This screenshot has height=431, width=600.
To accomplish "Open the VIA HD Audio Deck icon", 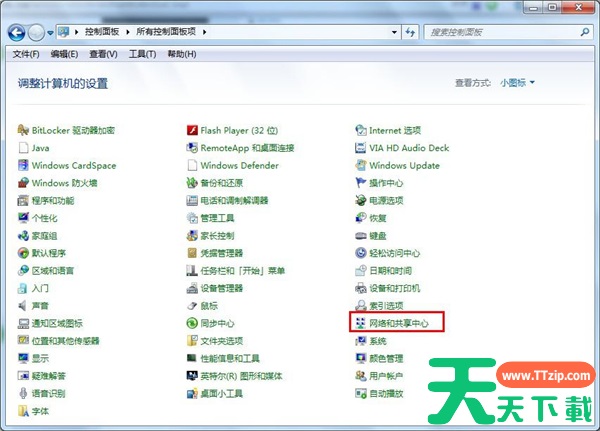I will pos(360,148).
